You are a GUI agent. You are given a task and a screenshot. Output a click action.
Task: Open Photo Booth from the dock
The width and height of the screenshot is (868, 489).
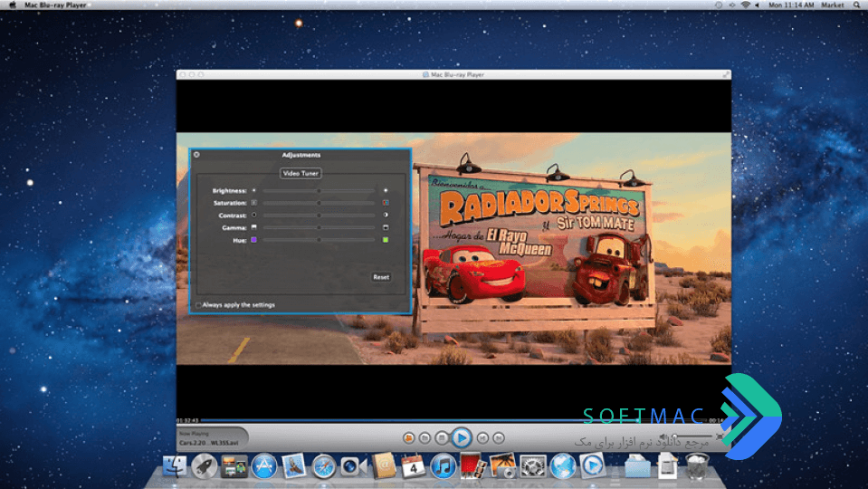click(472, 466)
